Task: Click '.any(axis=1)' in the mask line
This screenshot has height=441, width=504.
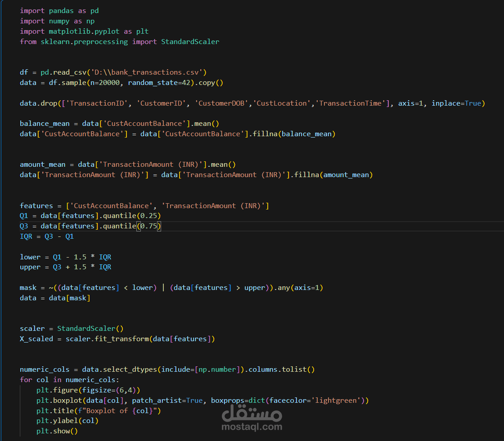Action: 298,287
